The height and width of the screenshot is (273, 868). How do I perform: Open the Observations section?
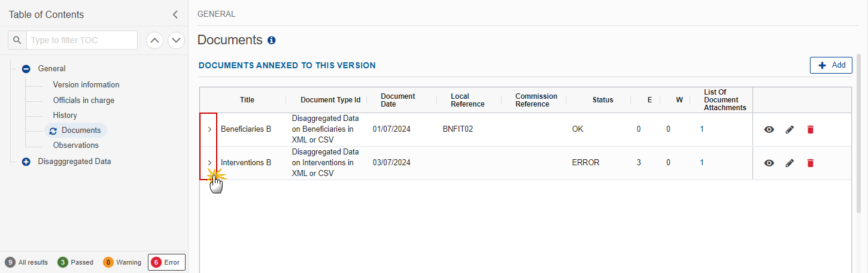click(x=76, y=145)
